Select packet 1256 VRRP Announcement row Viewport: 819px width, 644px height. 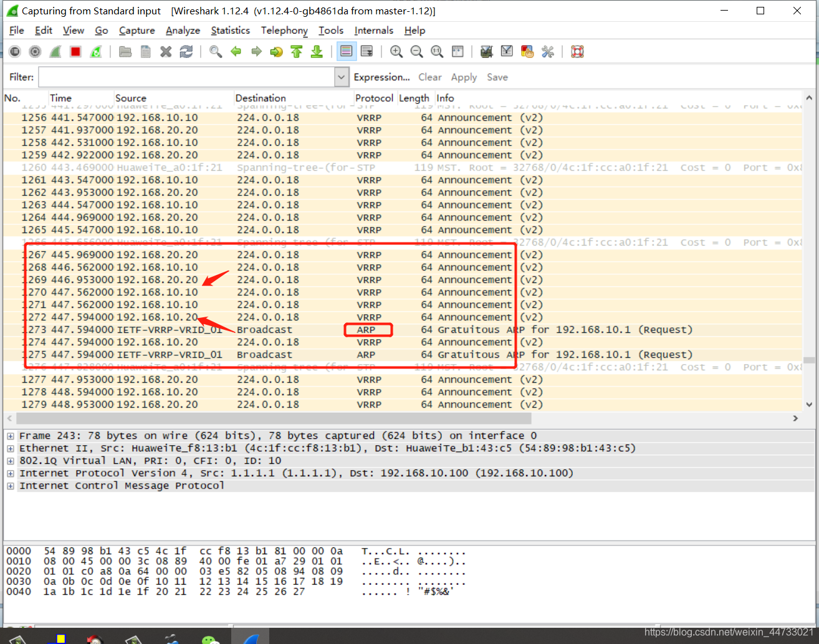tap(403, 118)
